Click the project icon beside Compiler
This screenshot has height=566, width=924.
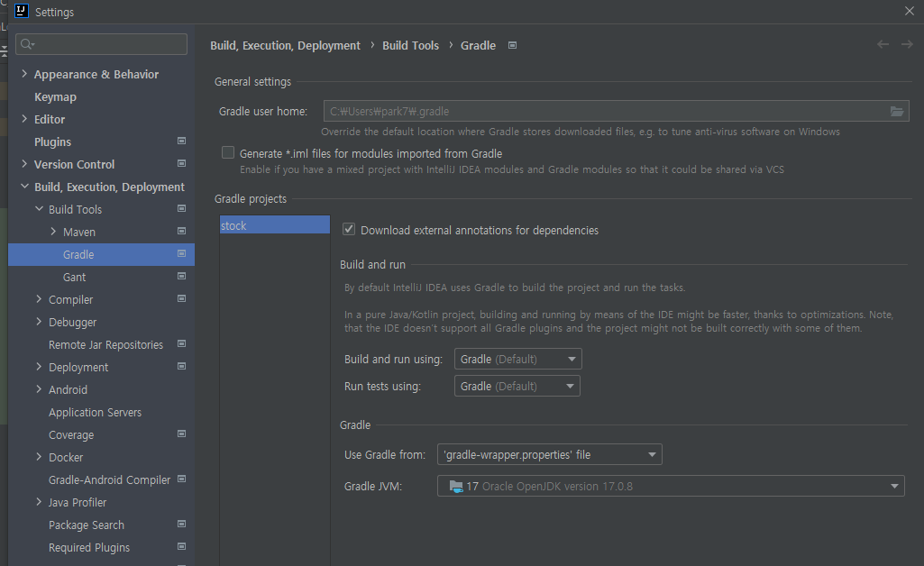click(x=181, y=298)
